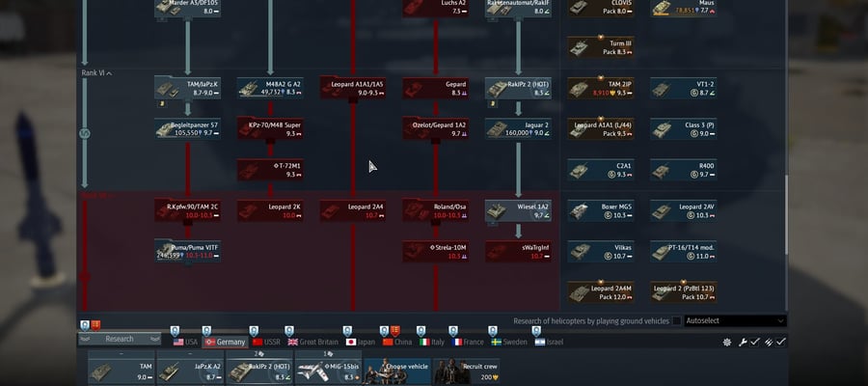The height and width of the screenshot is (386, 868).
Task: Click the badge icon above Italy
Action: point(420,331)
